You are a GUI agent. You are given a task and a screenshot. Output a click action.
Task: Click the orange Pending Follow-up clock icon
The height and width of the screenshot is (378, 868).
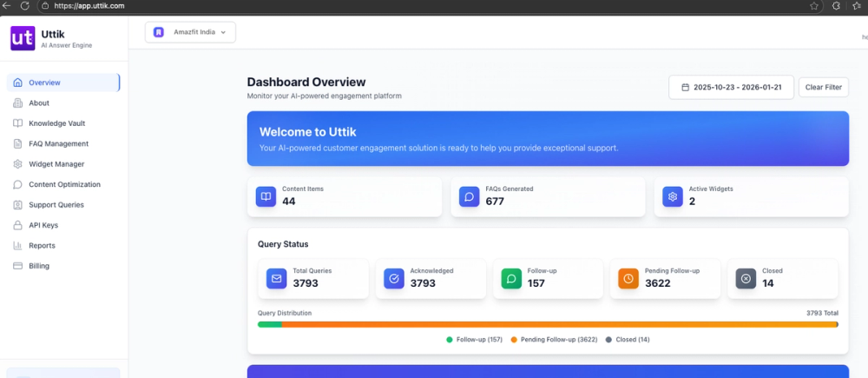tap(628, 279)
